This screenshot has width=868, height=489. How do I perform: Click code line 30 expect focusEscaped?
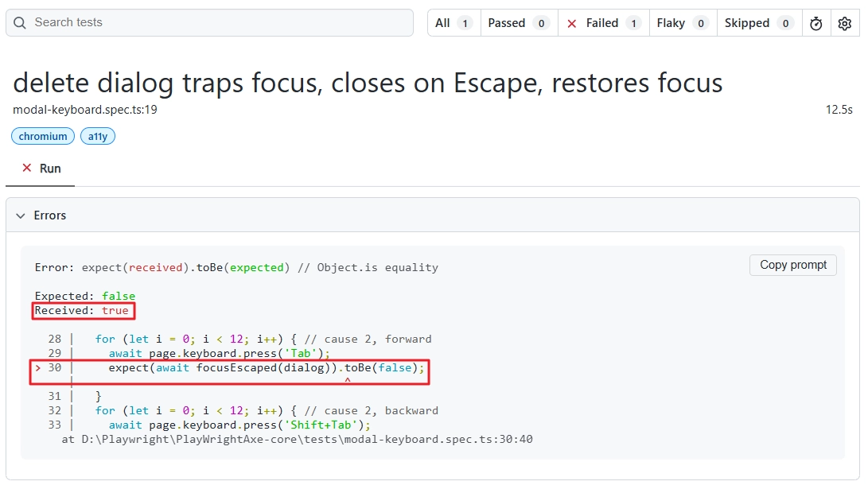pos(267,368)
